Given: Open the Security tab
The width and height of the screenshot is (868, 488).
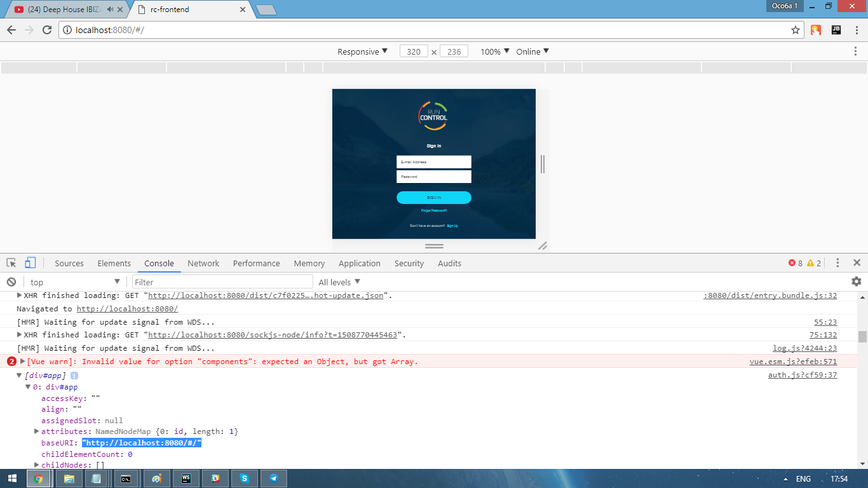Looking at the screenshot, I should [409, 263].
